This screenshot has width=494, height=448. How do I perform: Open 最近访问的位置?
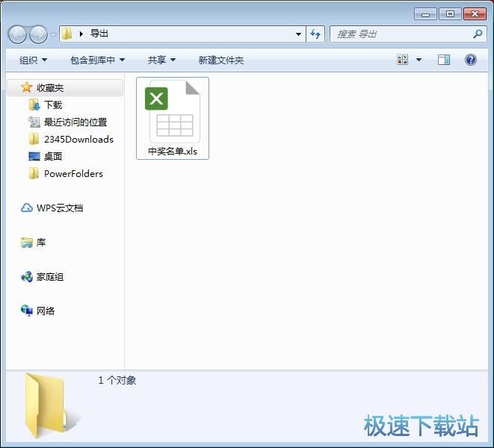click(75, 122)
